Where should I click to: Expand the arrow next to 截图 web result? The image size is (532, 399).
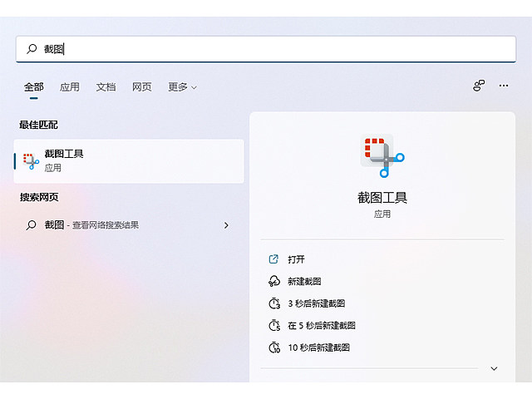226,225
